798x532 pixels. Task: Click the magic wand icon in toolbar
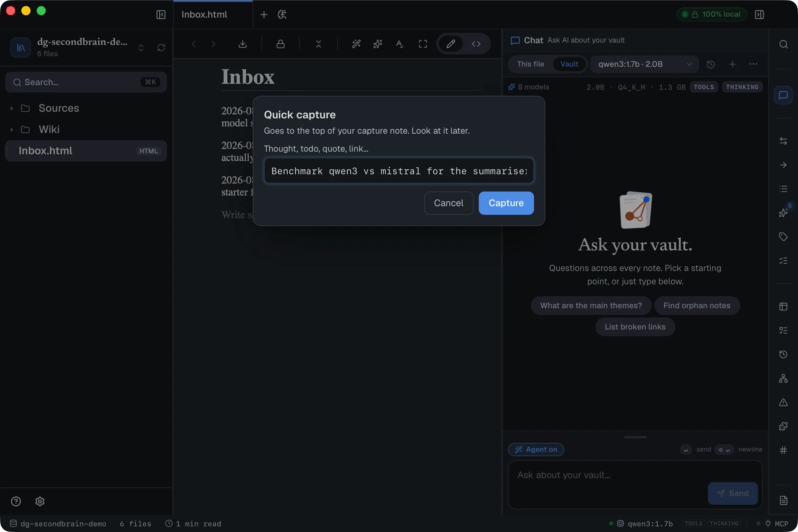356,44
